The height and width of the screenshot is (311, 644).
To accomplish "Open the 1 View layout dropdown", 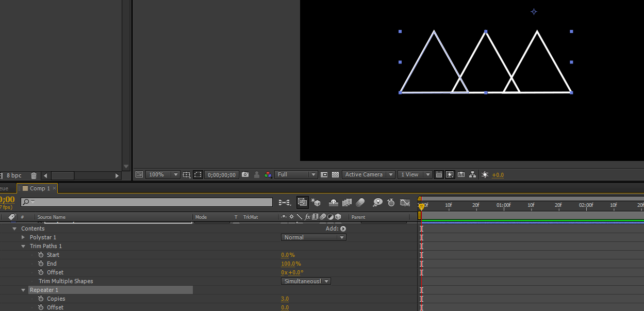I will click(415, 175).
